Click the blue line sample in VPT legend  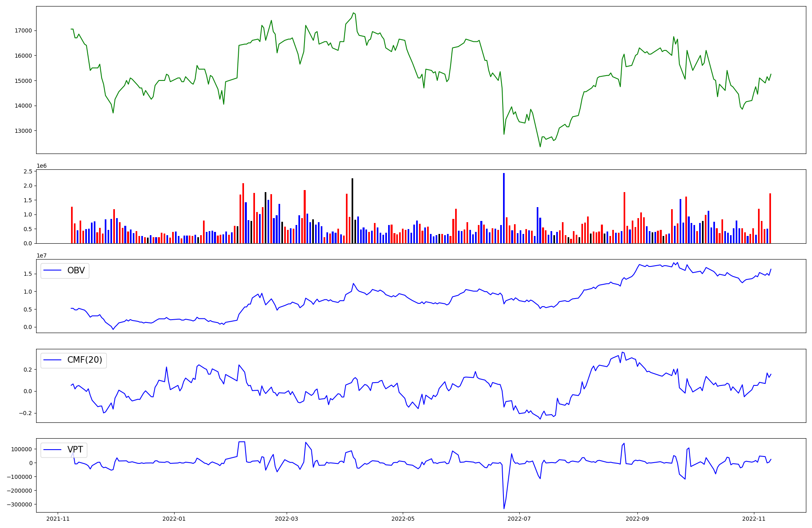52,450
